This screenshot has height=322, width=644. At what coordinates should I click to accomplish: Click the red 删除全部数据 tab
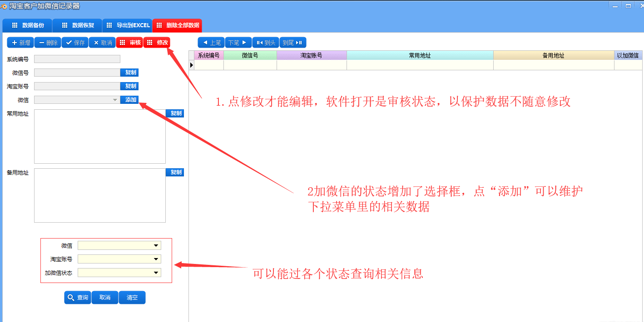pyautogui.click(x=177, y=25)
